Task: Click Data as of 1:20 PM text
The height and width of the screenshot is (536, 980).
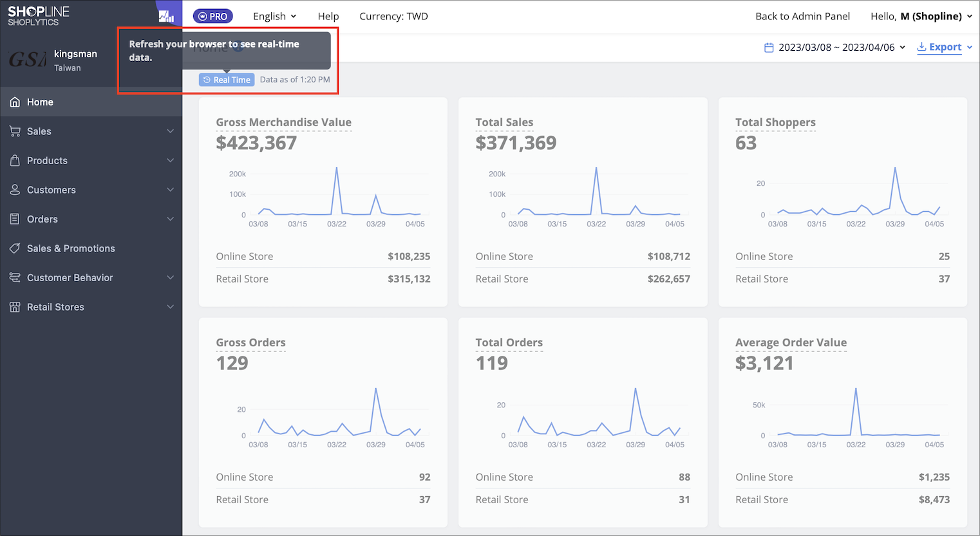Action: [295, 80]
